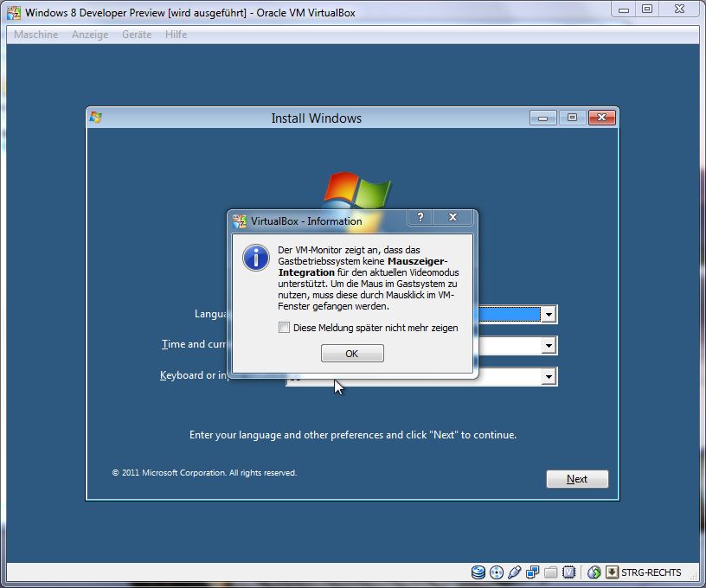Click the 'Time and curr' field label

point(194,344)
